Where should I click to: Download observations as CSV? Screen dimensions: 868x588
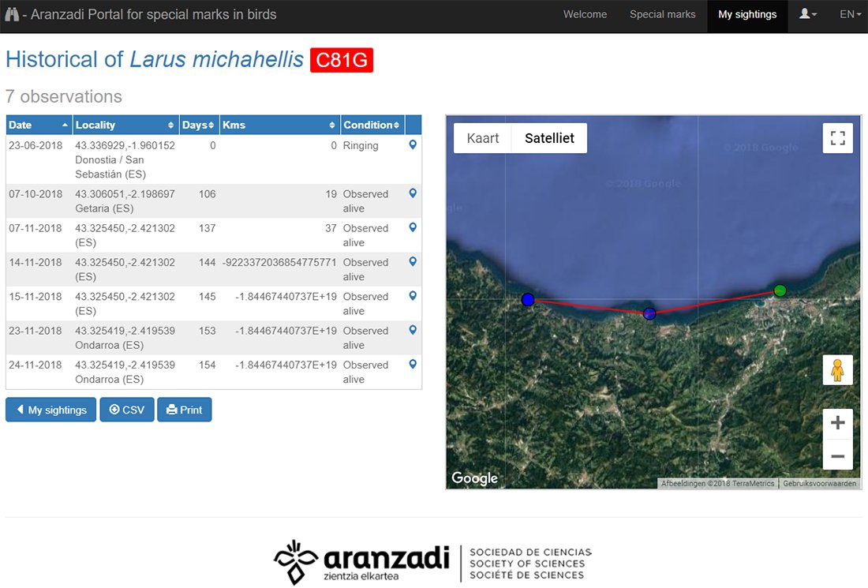coord(126,410)
